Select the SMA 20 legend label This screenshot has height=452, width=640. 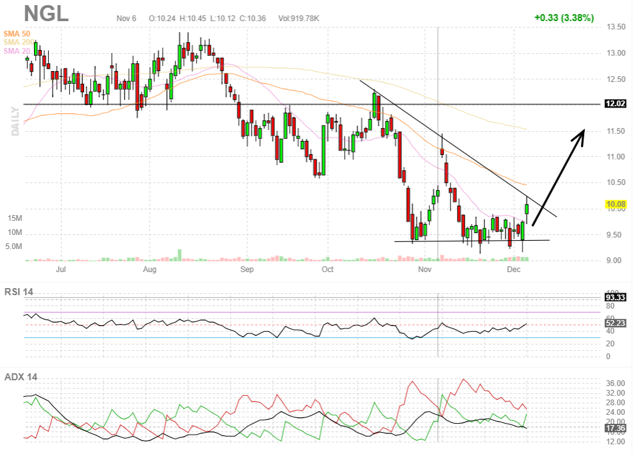17,51
